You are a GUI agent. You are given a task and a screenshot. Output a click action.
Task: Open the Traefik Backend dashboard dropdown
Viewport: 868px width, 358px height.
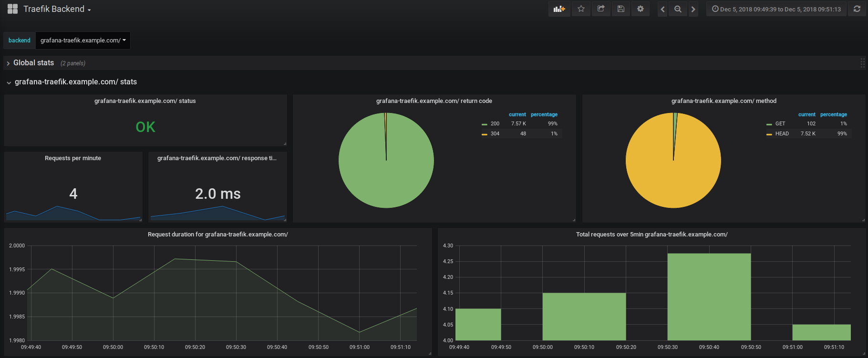(x=57, y=9)
